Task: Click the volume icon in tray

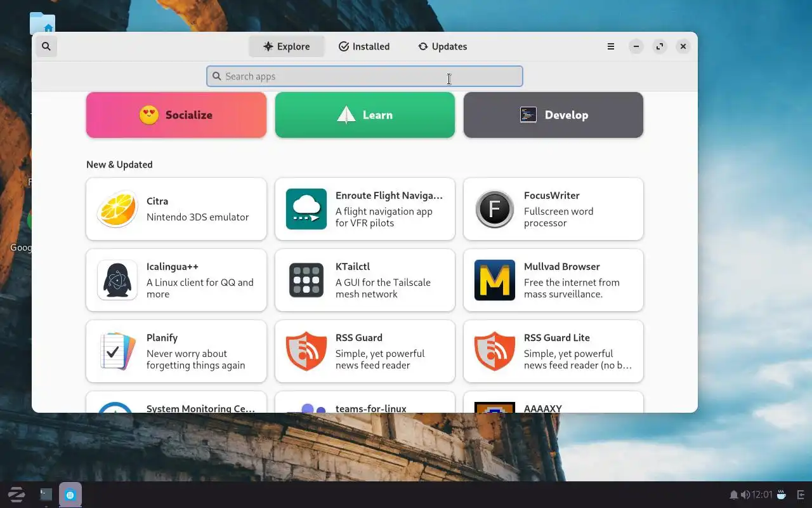Action: pyautogui.click(x=745, y=495)
